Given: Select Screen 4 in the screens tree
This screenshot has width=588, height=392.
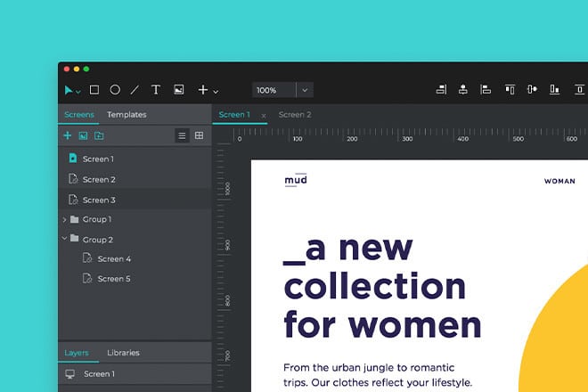Looking at the screenshot, I should tap(114, 259).
